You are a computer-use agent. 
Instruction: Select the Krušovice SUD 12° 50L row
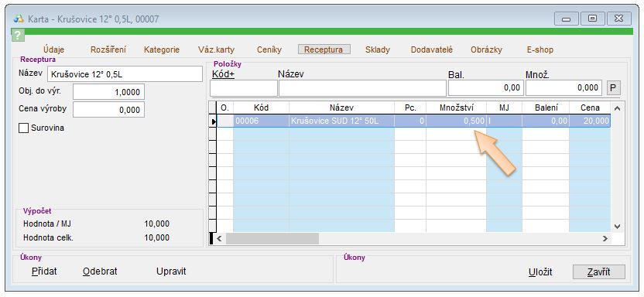coord(413,121)
